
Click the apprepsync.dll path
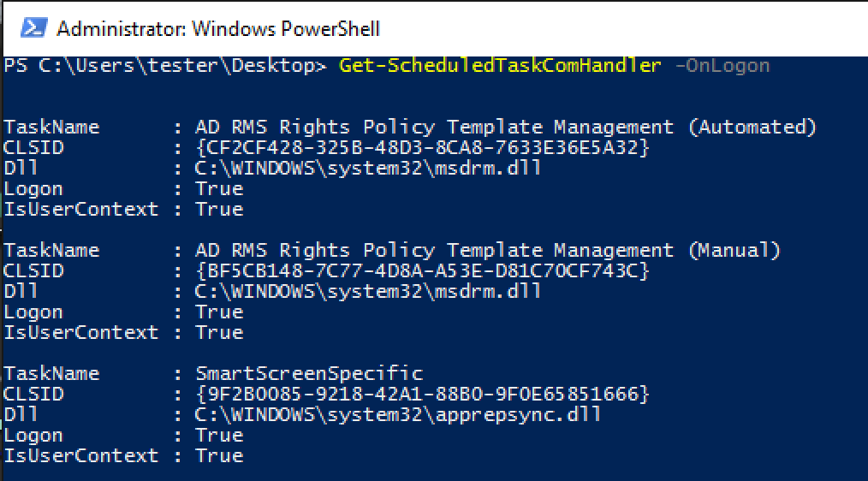point(398,414)
